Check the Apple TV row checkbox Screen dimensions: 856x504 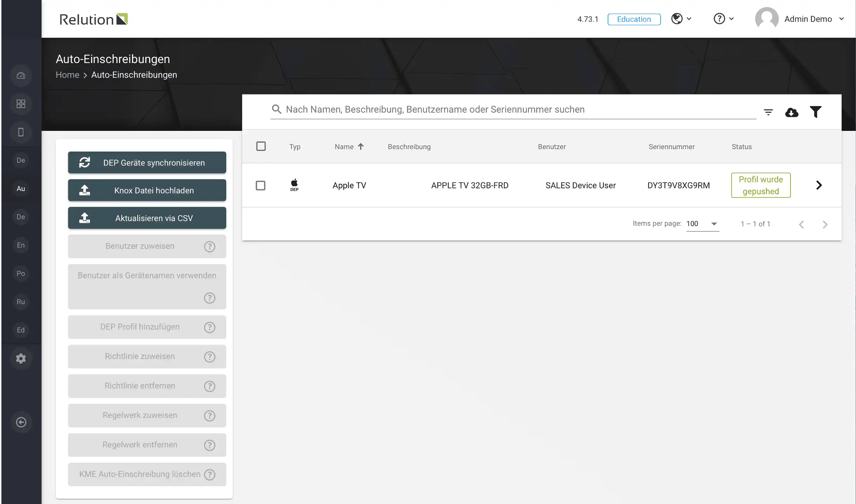tap(261, 185)
